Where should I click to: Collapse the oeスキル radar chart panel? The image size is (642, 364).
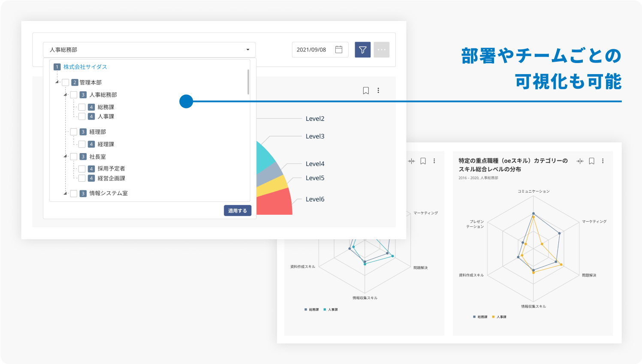click(x=580, y=161)
